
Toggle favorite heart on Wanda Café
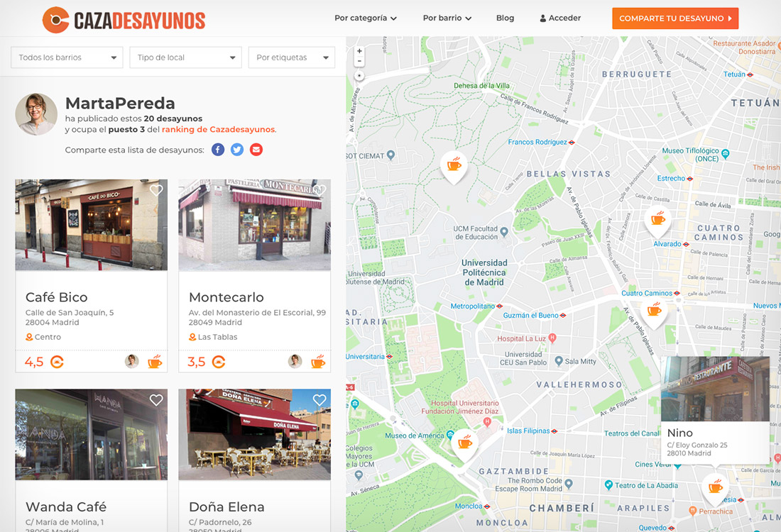(156, 400)
